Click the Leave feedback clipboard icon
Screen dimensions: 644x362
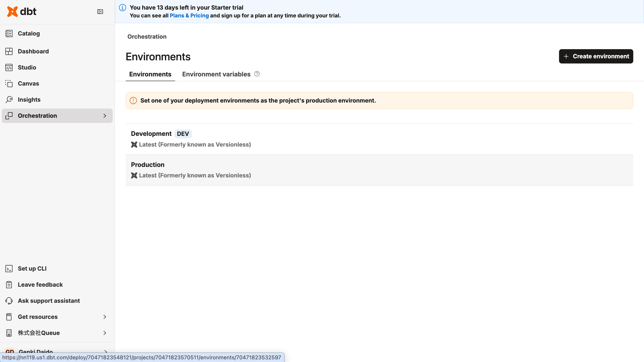[9, 284]
